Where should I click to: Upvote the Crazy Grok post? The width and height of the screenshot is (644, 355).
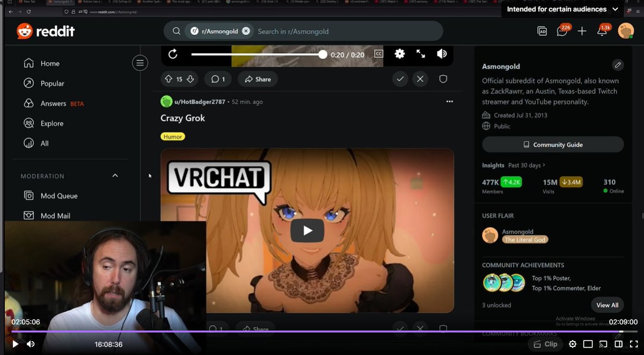click(170, 79)
